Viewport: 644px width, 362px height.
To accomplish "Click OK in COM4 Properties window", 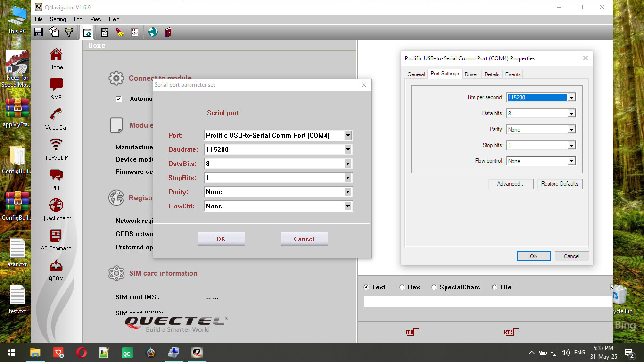I will click(534, 256).
